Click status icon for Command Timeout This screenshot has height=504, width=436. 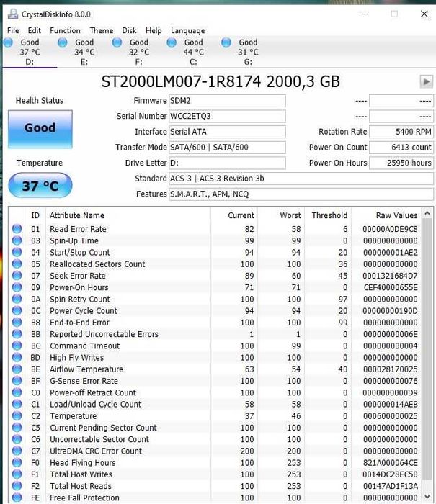tap(17, 346)
